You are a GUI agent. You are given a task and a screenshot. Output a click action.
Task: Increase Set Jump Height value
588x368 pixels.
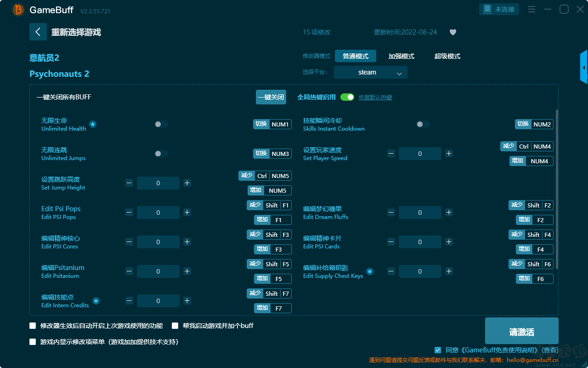[187, 183]
